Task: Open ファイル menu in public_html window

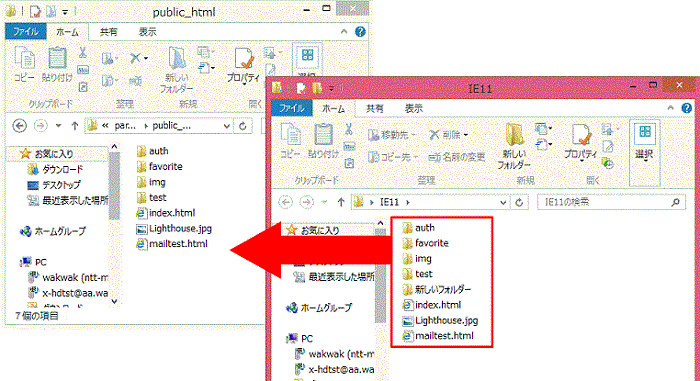Action: [x=25, y=32]
